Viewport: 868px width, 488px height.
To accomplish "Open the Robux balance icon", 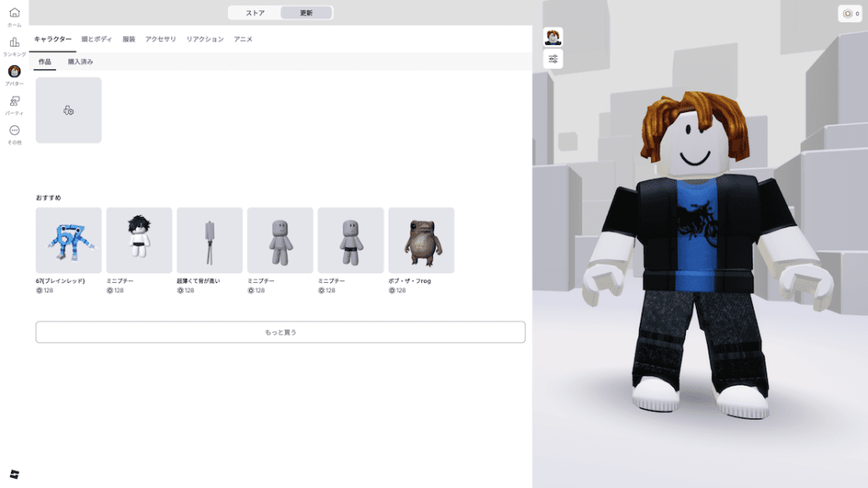I will pos(850,14).
